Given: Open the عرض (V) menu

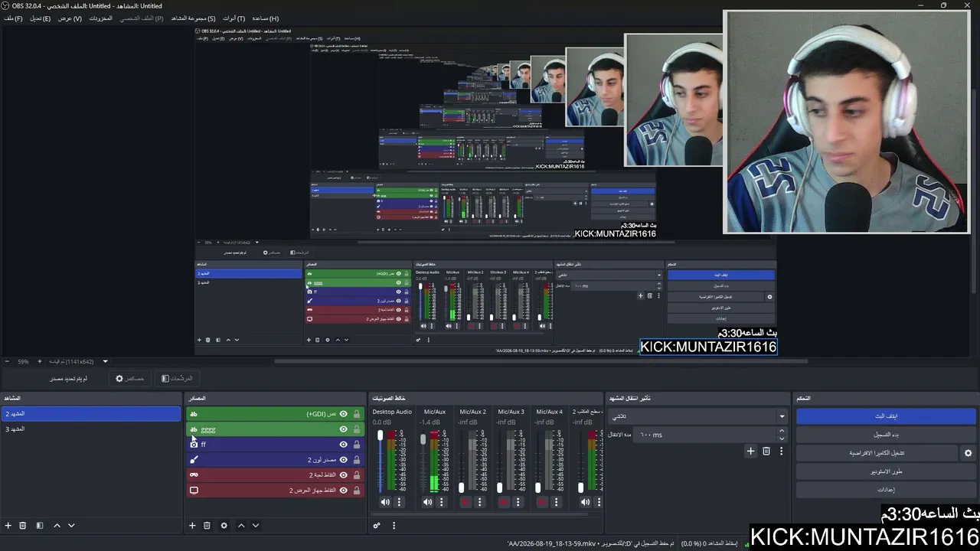Looking at the screenshot, I should (x=70, y=18).
